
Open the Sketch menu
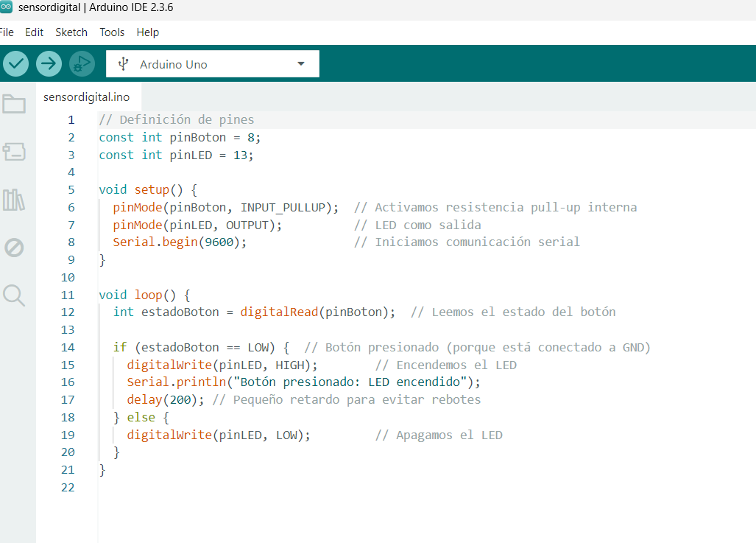pos(71,32)
